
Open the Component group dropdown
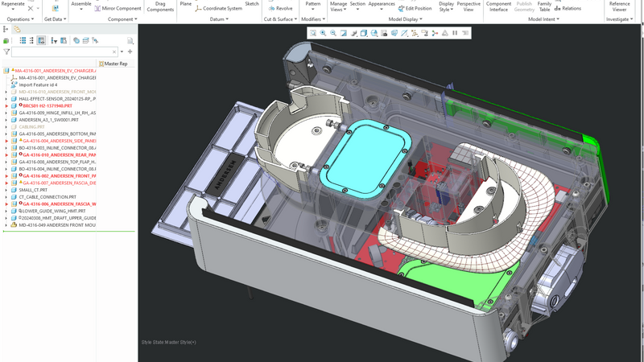click(x=122, y=19)
